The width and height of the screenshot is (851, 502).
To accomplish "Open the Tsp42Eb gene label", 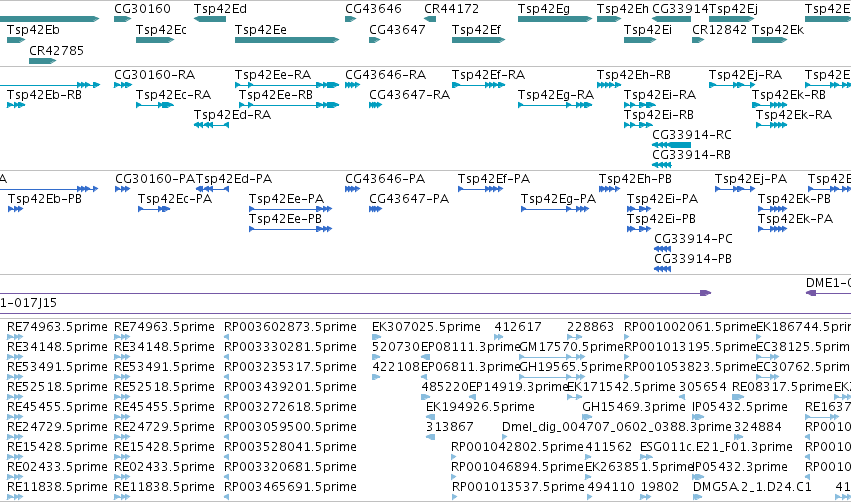I will 33,30.
